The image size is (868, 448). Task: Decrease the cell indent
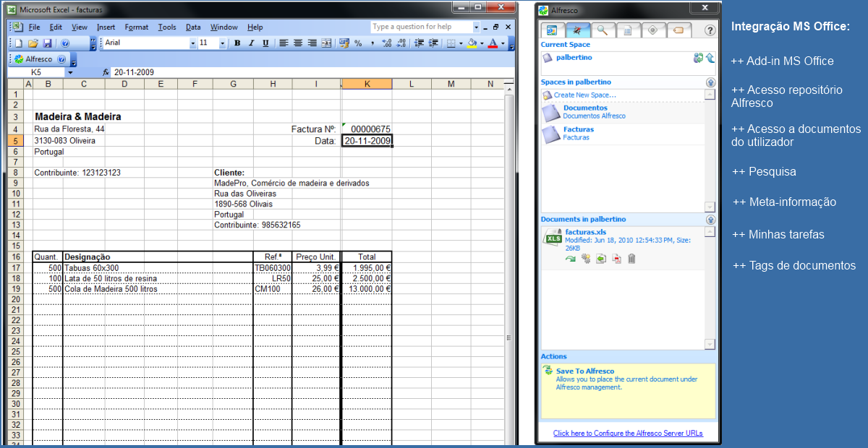[x=419, y=43]
